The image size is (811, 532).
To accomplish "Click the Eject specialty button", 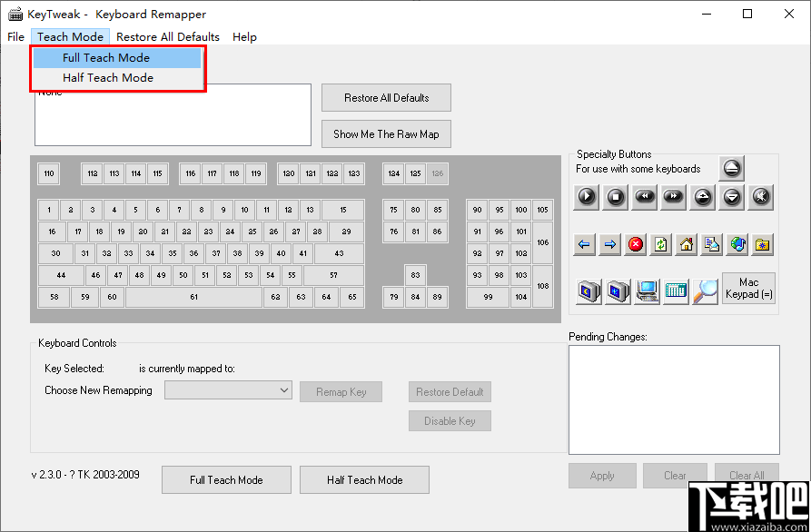I will pos(732,168).
